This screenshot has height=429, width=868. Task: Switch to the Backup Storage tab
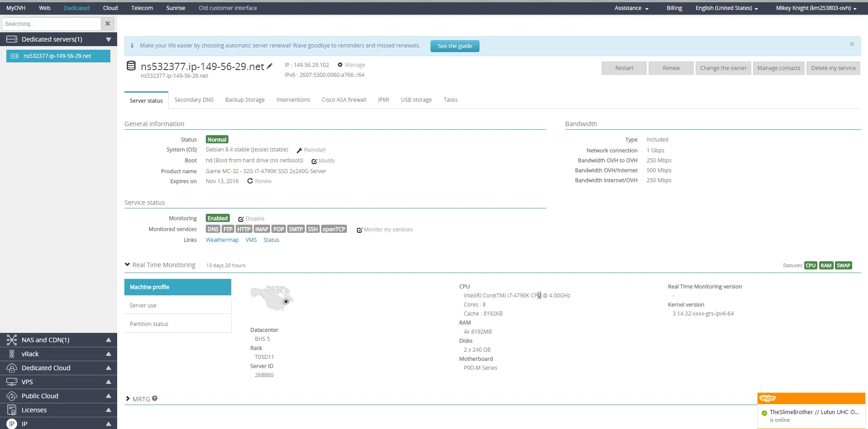(x=245, y=100)
